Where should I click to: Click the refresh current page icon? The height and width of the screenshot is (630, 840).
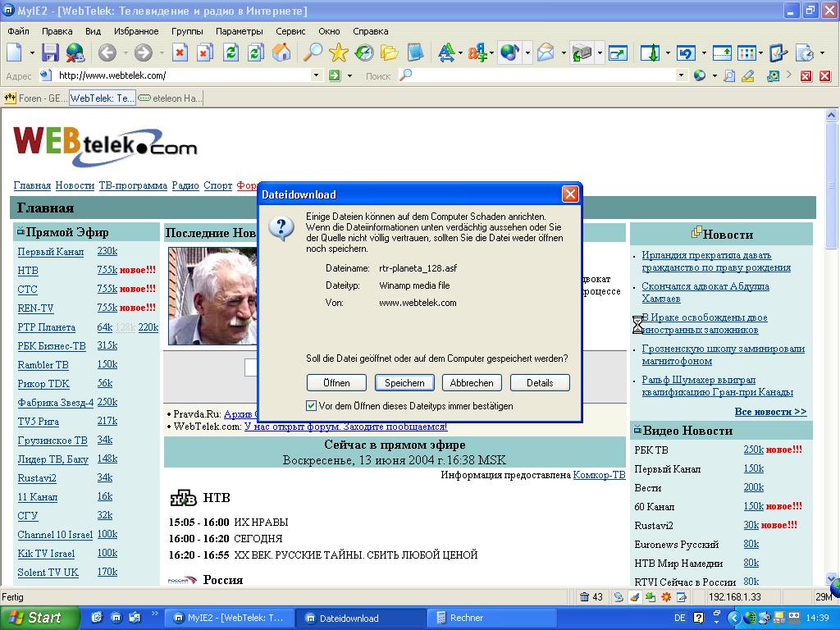click(x=231, y=52)
